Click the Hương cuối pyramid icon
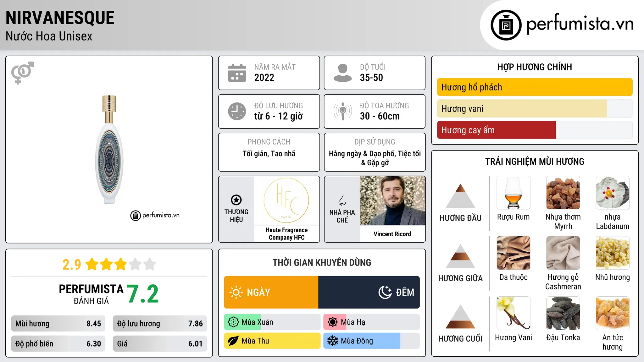 point(460,316)
